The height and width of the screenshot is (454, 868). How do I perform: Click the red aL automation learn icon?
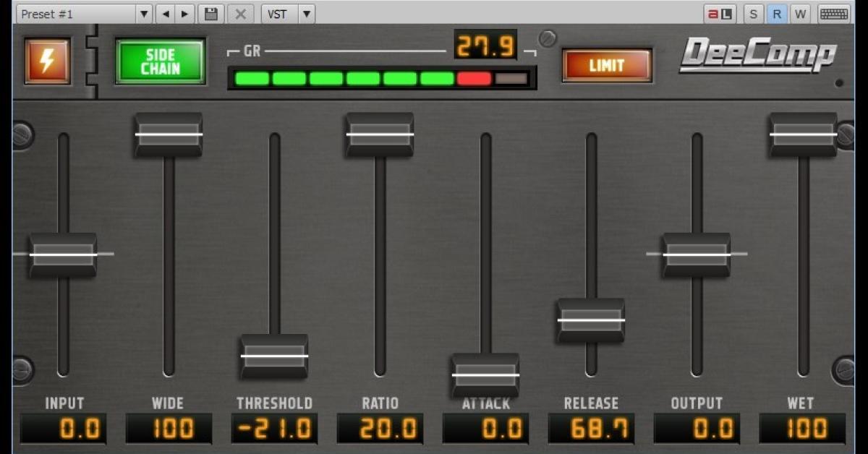pos(720,14)
